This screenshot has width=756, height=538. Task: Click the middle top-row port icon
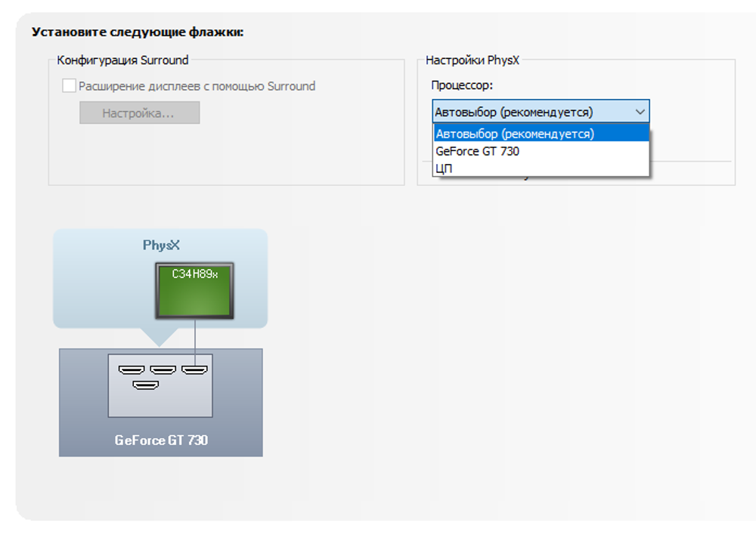[163, 369]
